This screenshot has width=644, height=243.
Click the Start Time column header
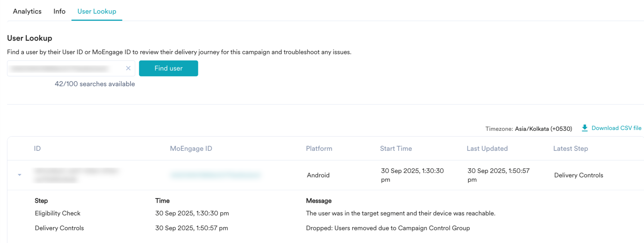[x=396, y=148]
